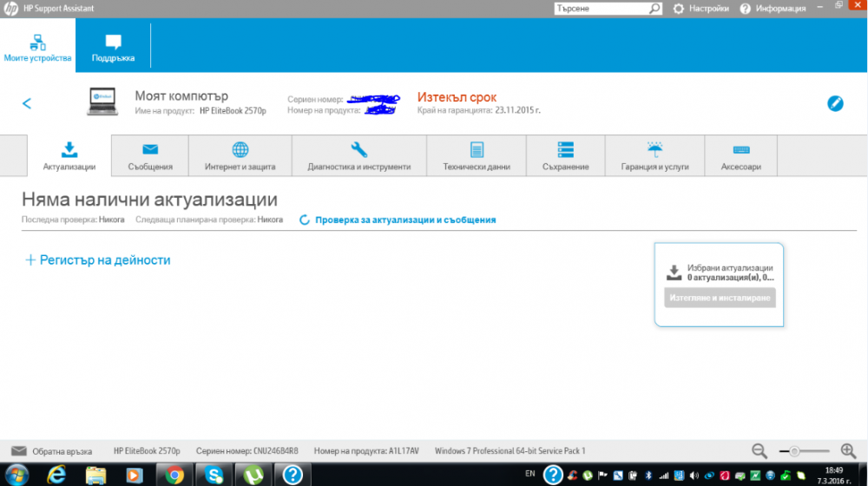Click the gear icon next to Настройки
Screen dimensions: 868x486
coord(678,9)
